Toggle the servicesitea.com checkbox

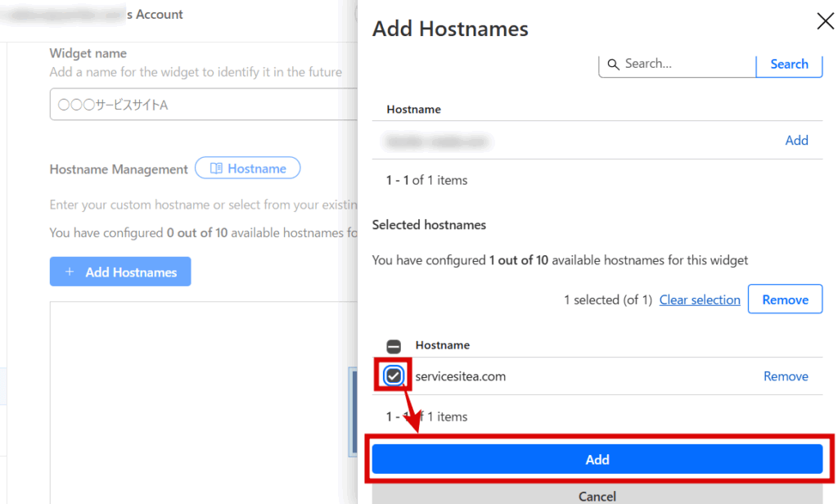394,376
